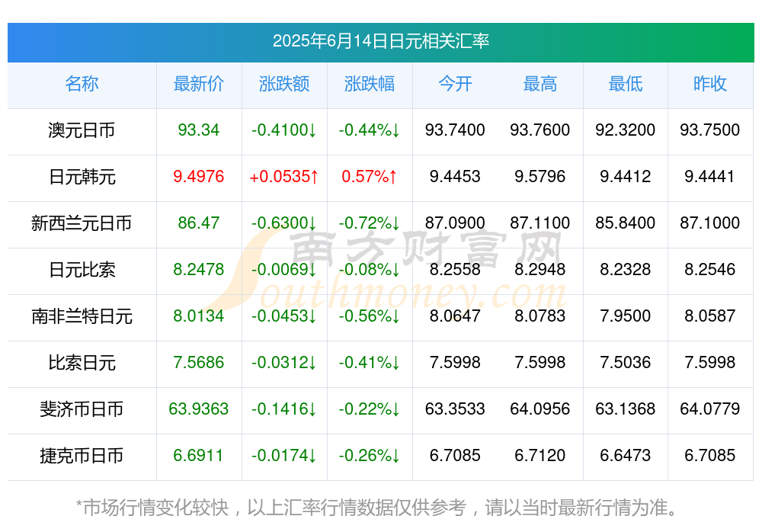Click latest price 93.34
The width and height of the screenshot is (762, 532).
point(199,130)
